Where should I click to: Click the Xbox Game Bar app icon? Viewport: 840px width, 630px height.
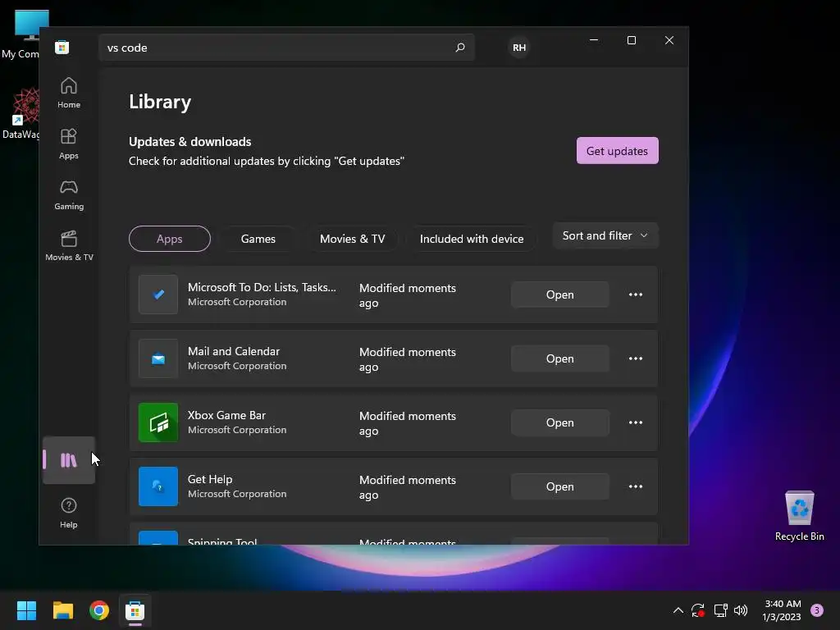point(158,422)
